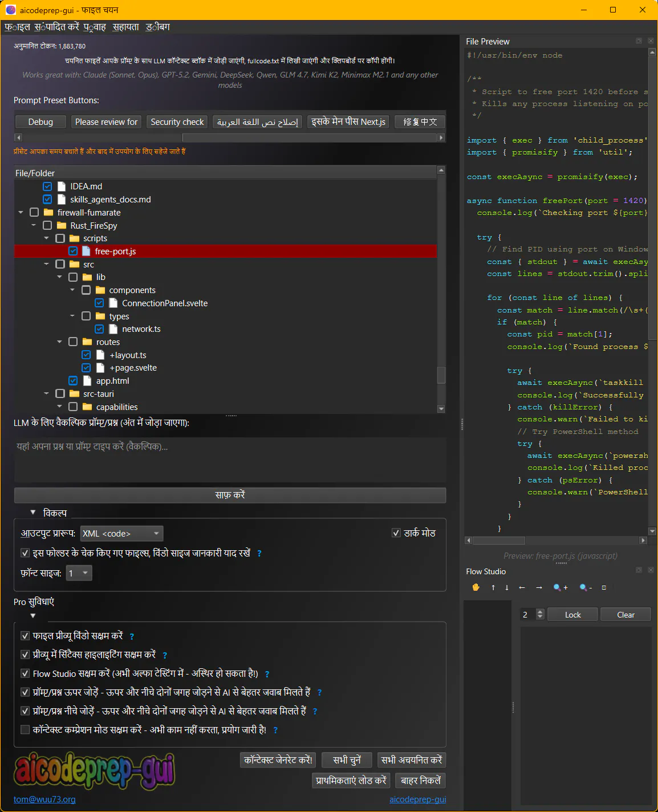Click the कॉन्टेक्स्ट जेनरेट करें button
Screen dimensions: 658x812
pyautogui.click(x=278, y=760)
